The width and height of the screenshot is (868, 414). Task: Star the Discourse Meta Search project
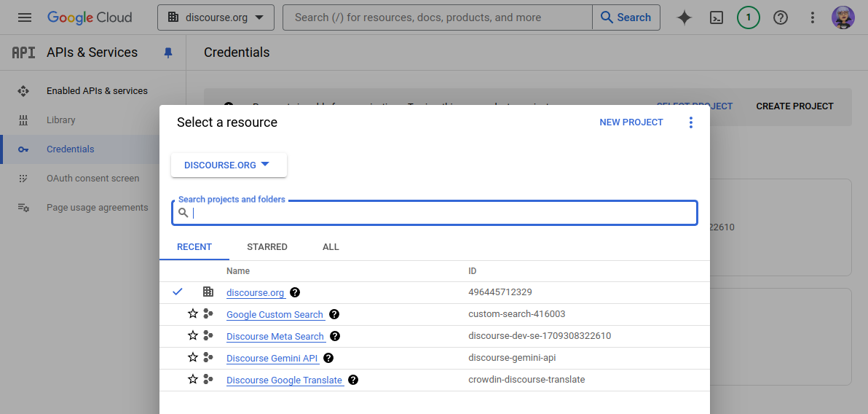coord(193,335)
